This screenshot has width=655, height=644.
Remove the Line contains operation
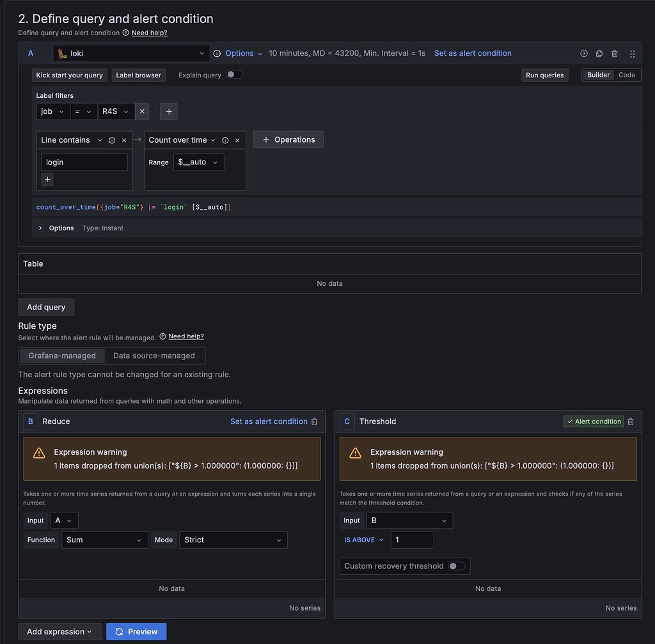coord(123,139)
